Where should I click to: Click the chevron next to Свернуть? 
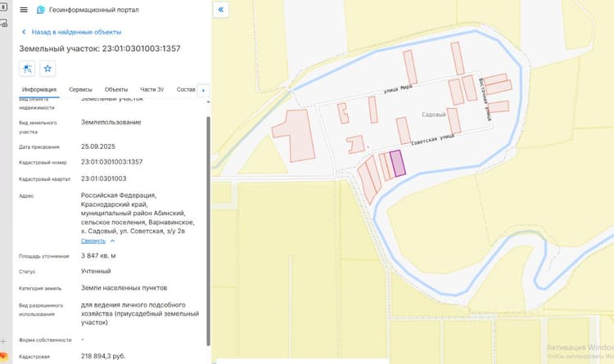click(x=112, y=240)
